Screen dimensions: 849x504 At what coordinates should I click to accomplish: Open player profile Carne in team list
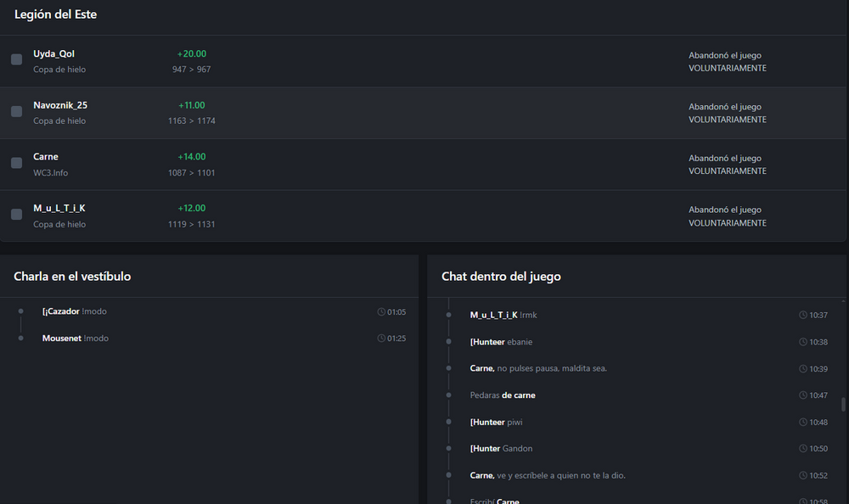pos(46,156)
